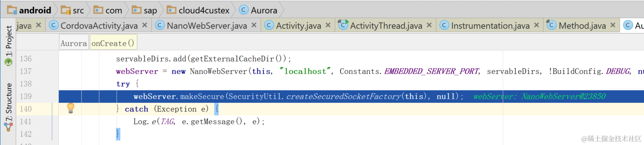Close the Instrumentation.java tab
644x145 pixels.
click(537, 25)
